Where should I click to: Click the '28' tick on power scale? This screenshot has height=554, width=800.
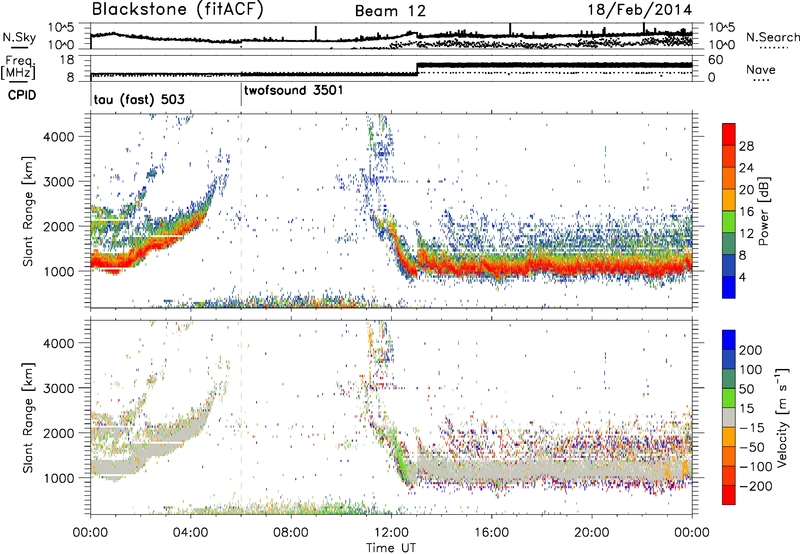pyautogui.click(x=746, y=146)
